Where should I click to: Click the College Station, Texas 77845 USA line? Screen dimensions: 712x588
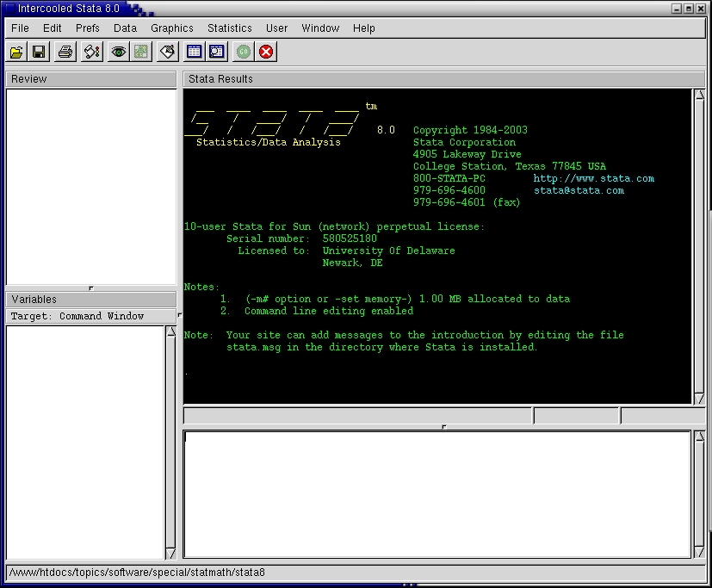[510, 166]
